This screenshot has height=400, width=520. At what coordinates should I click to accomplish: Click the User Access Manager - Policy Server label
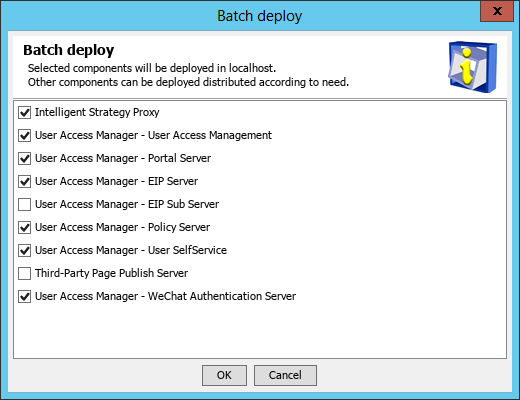coord(122,227)
